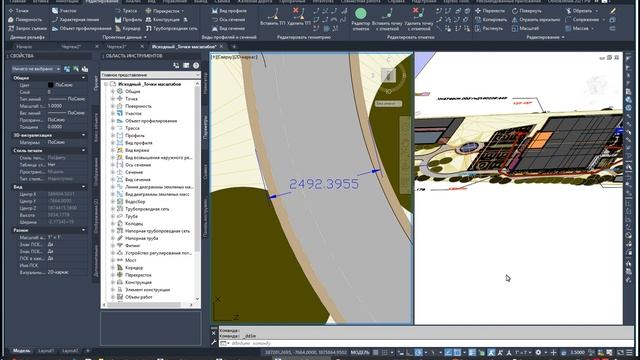The height and width of the screenshot is (360, 640).
Task: Expand the Проектные данные panel
Action: point(125,37)
